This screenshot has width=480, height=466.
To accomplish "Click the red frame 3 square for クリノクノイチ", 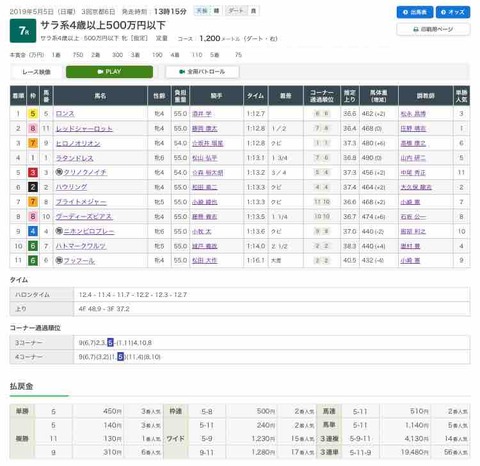I will [x=33, y=172].
